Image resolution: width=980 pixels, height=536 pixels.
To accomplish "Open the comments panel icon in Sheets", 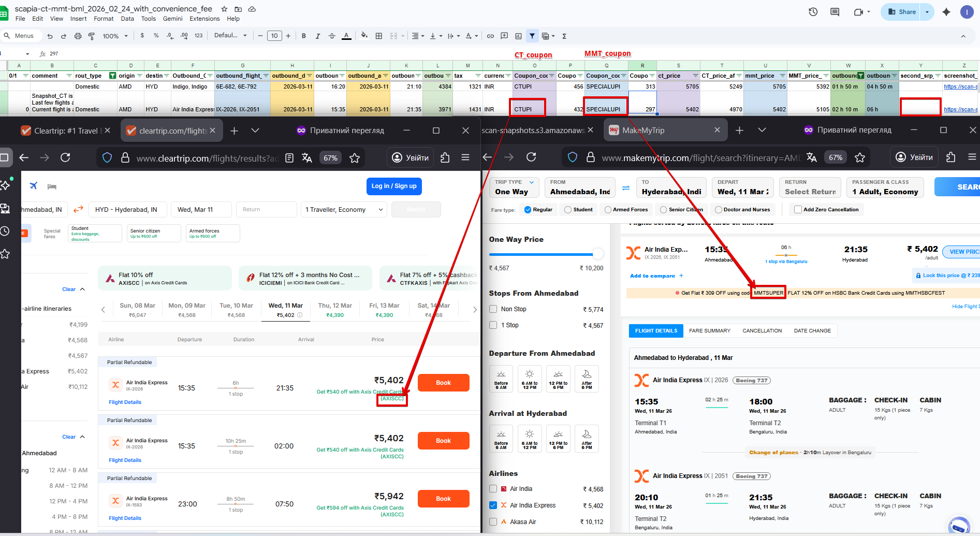I will click(x=835, y=12).
